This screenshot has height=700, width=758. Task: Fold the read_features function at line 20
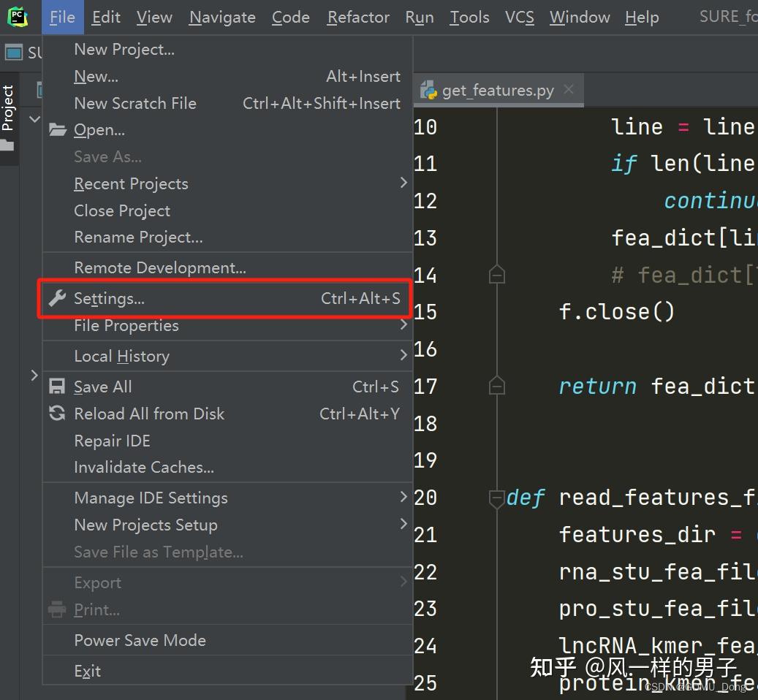click(496, 498)
